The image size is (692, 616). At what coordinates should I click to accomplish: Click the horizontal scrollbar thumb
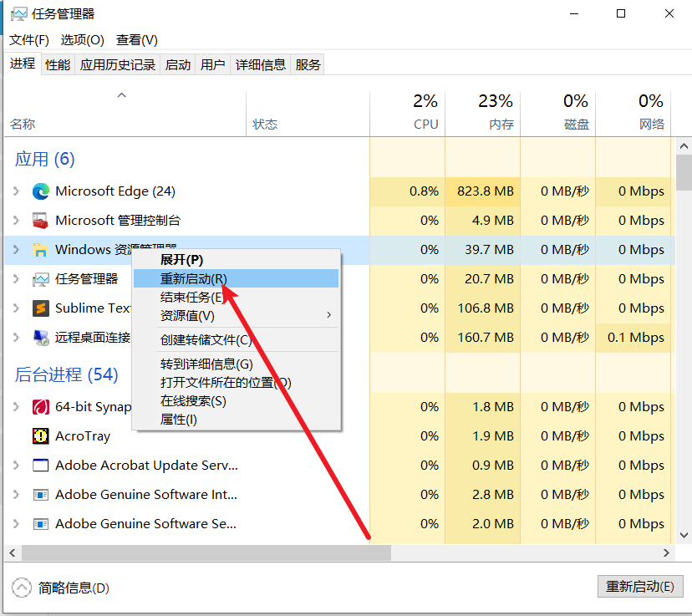coord(206,553)
